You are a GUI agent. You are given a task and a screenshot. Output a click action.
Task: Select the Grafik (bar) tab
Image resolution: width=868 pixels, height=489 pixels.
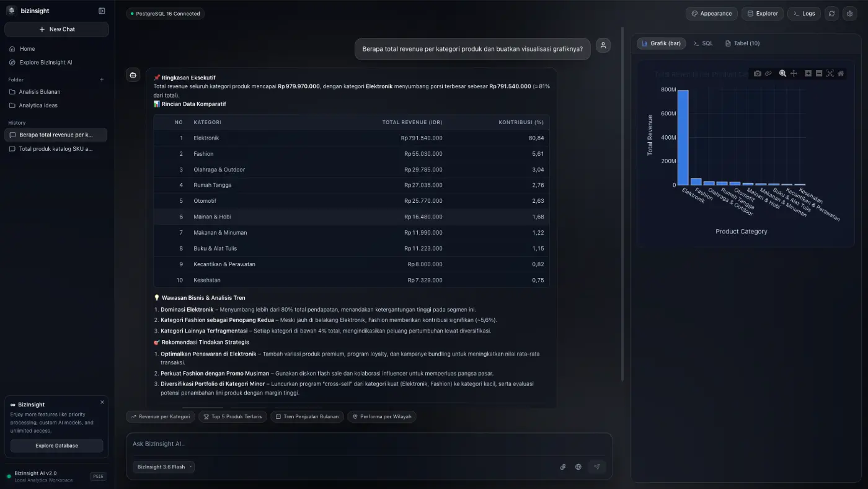pos(662,43)
